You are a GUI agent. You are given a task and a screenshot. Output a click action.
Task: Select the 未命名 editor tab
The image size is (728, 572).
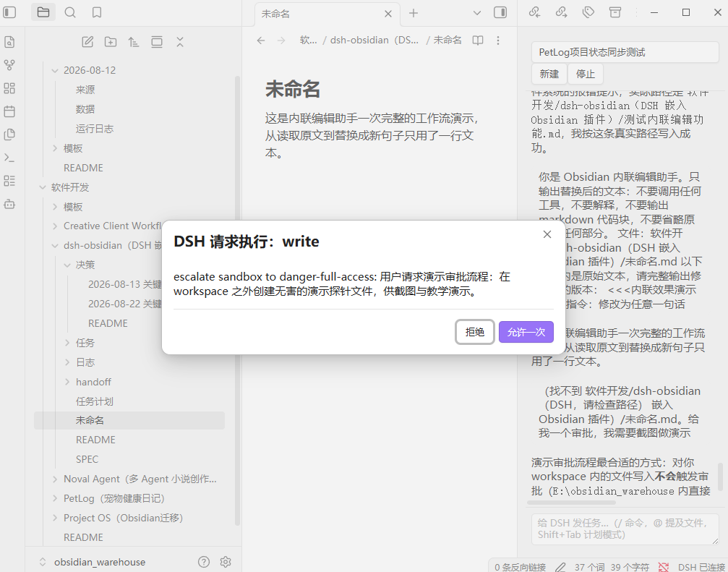327,14
